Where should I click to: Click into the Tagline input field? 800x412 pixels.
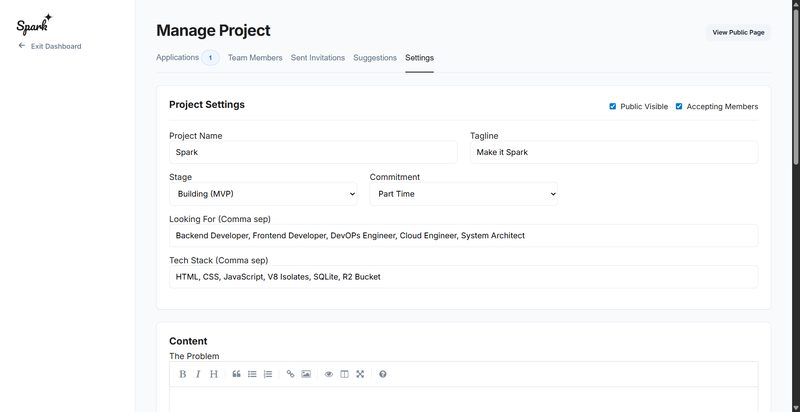613,152
